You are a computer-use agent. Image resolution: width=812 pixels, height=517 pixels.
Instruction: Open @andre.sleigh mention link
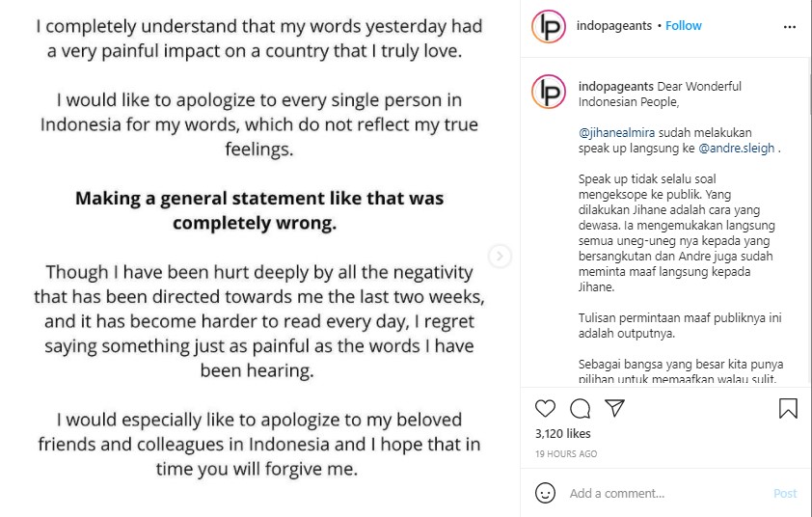tap(737, 149)
